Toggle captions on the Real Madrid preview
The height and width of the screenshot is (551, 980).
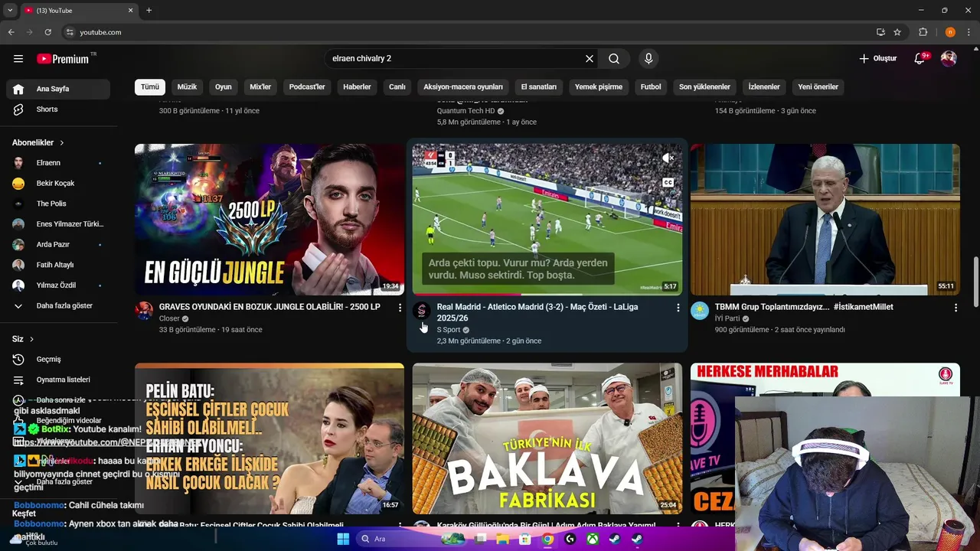(668, 183)
